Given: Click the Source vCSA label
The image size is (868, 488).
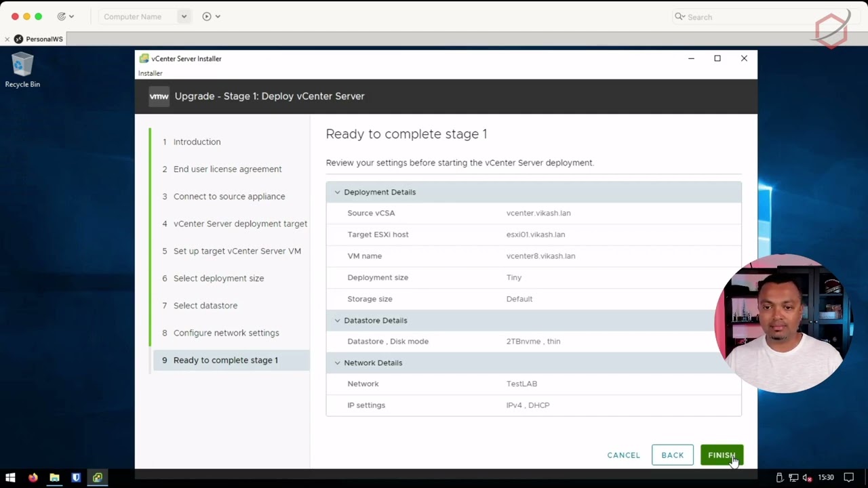Looking at the screenshot, I should pos(371,213).
